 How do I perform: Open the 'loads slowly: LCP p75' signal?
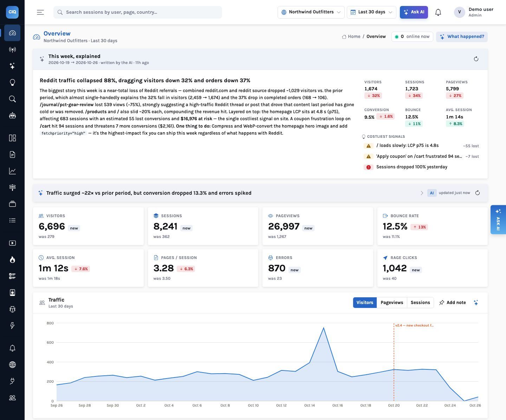pos(421,146)
